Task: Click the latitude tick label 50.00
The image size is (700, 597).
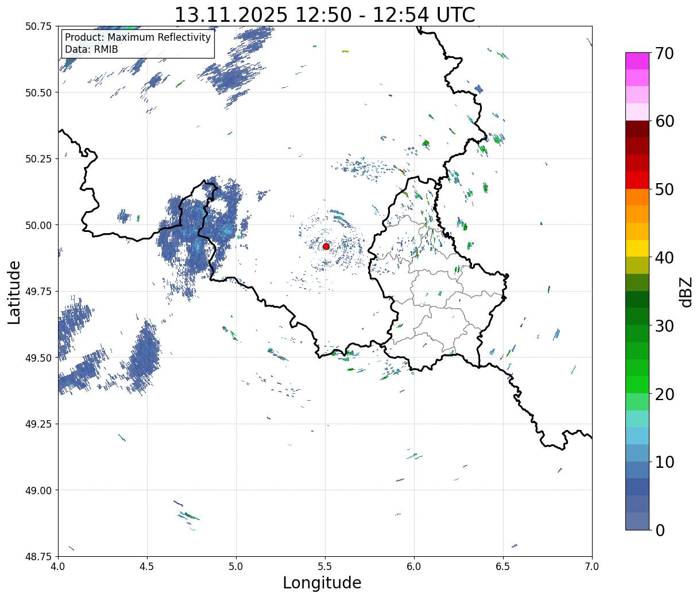Action: pyautogui.click(x=38, y=225)
